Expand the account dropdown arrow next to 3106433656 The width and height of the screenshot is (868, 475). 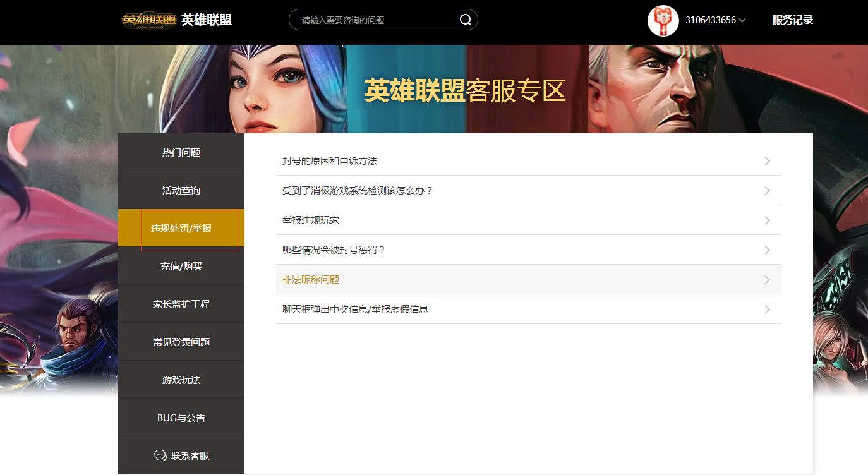(742, 20)
